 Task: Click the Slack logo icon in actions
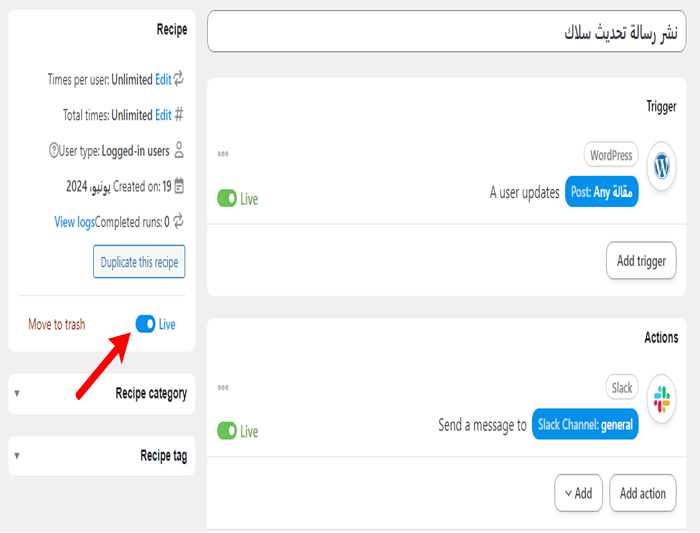661,399
